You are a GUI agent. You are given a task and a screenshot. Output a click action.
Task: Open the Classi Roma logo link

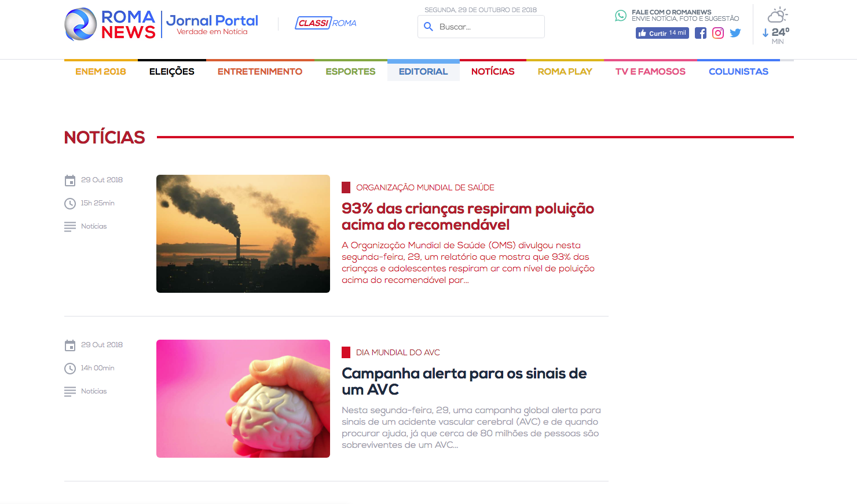click(326, 23)
